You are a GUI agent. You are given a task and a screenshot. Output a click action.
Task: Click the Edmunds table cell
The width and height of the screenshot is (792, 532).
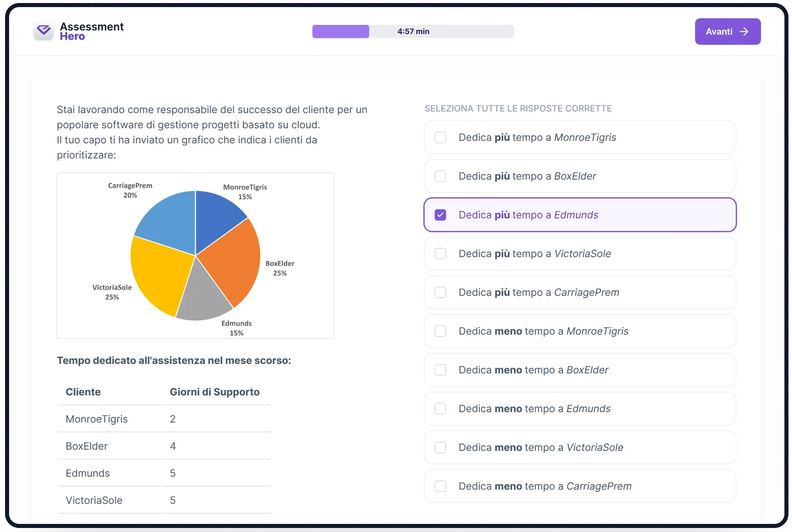coord(88,473)
